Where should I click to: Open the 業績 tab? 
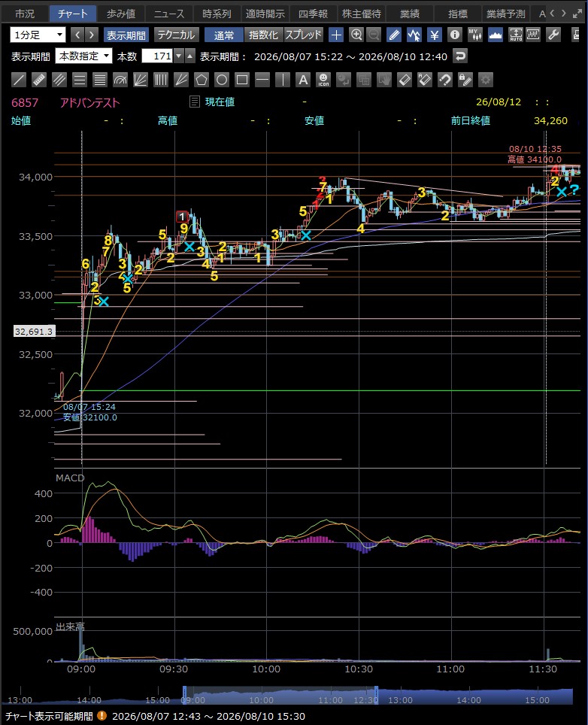click(x=410, y=14)
